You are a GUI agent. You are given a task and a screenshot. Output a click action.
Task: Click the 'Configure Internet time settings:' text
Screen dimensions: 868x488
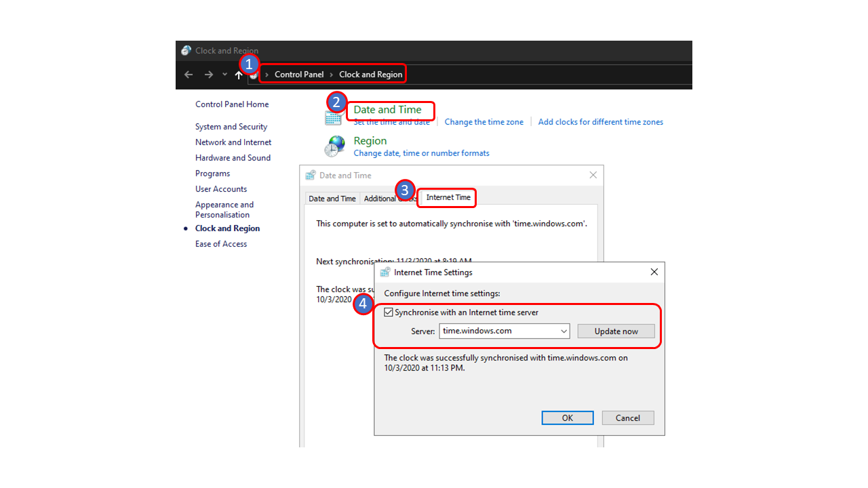[442, 293]
